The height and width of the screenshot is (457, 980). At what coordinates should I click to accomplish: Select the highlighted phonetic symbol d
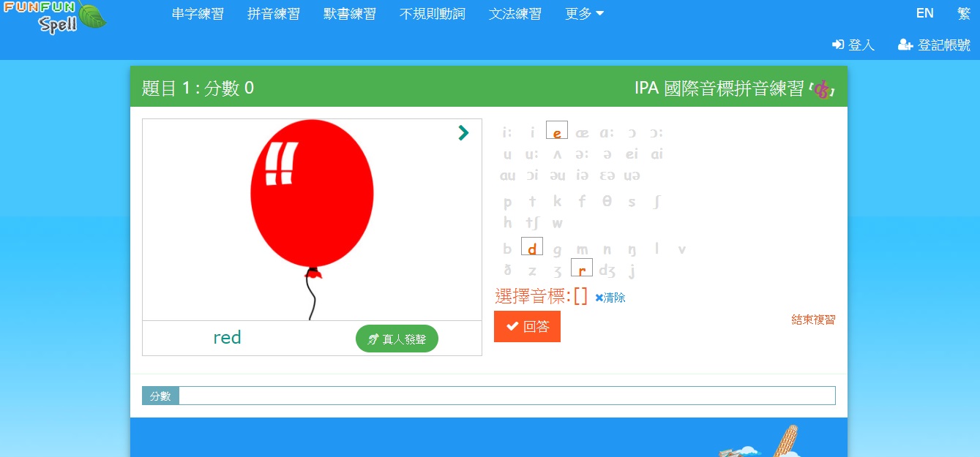pos(532,246)
